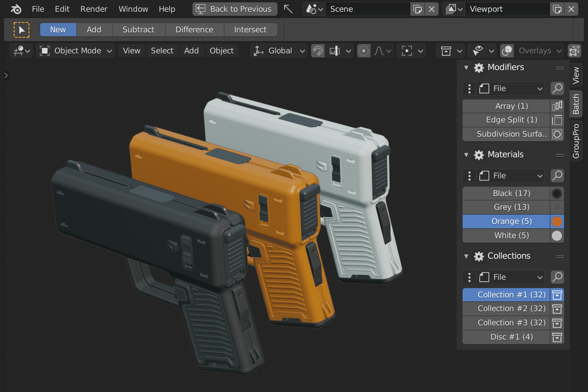Open the Collections File scope dropdown
The image size is (588, 392).
510,277
